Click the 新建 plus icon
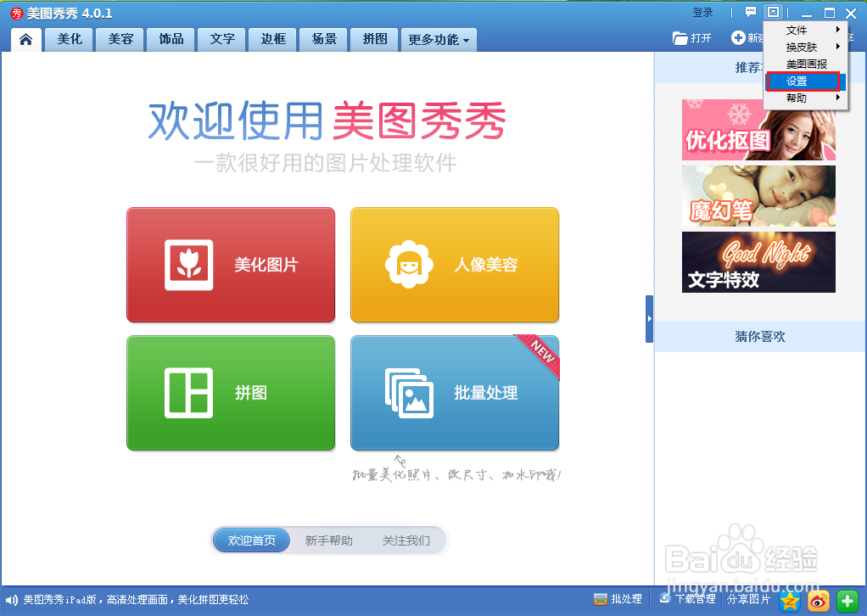867x616 pixels. coord(737,37)
